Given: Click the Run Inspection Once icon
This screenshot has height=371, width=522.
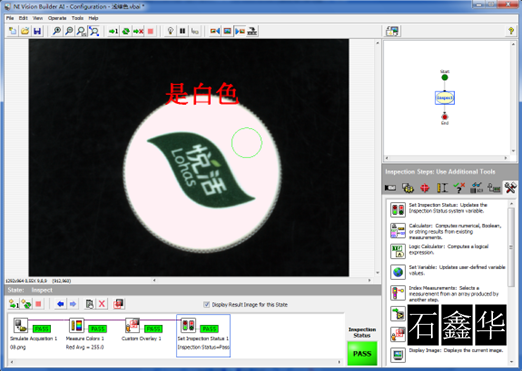Looking at the screenshot, I should [x=113, y=31].
